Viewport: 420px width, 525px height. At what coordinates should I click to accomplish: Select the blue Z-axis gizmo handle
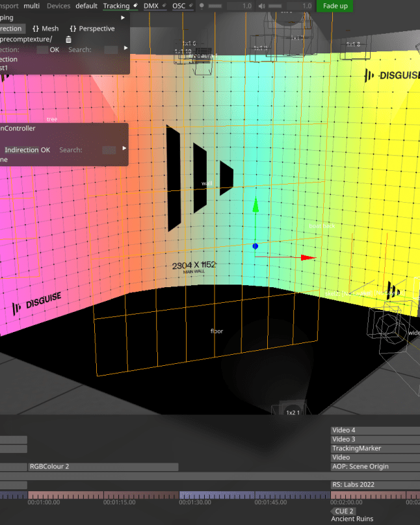[256, 246]
